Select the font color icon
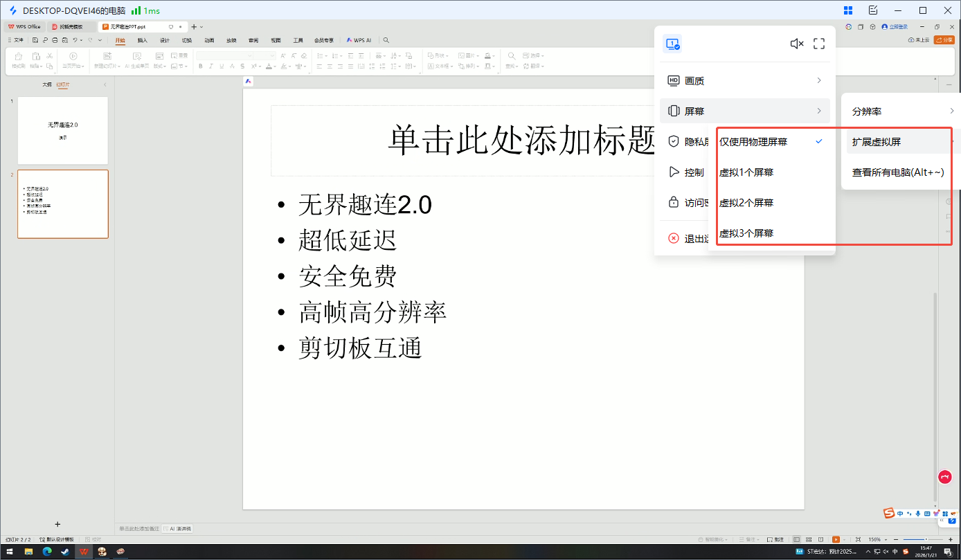The image size is (961, 560). (269, 66)
